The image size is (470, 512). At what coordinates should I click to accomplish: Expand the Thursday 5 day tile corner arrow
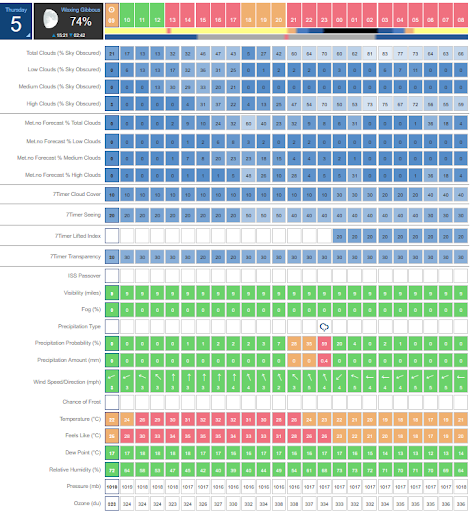(28, 35)
